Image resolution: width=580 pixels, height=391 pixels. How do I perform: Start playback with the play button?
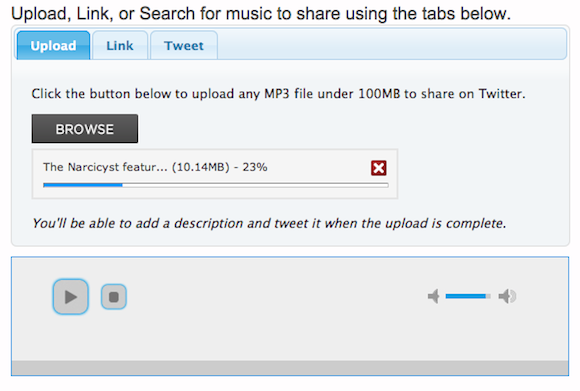71,297
